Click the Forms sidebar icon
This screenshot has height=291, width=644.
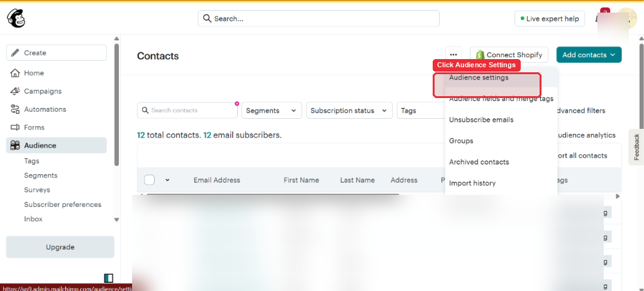(15, 127)
